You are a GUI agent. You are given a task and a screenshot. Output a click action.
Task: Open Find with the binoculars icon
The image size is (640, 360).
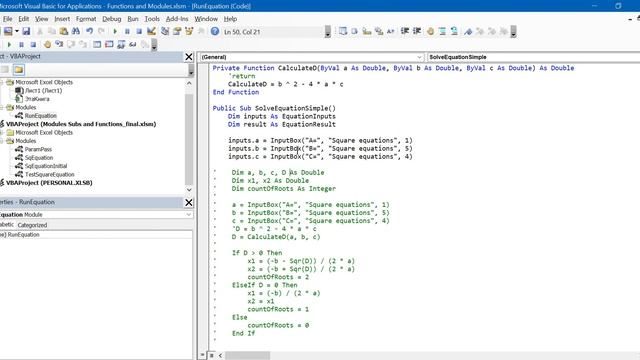[x=76, y=31]
